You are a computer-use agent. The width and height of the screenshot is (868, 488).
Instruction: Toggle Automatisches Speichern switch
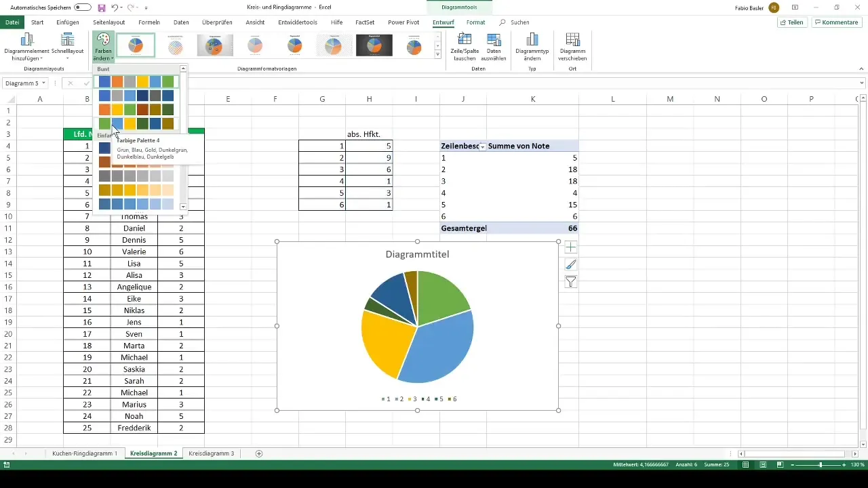click(83, 7)
